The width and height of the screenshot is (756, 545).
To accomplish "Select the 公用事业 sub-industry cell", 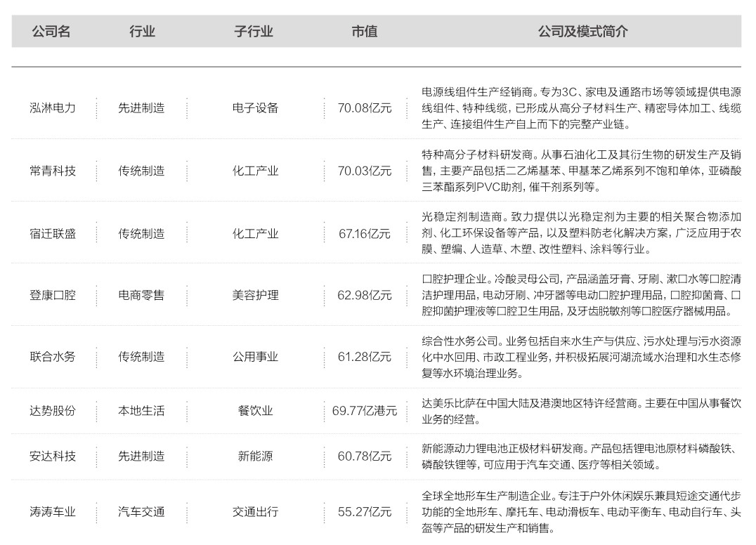I will pos(255,357).
